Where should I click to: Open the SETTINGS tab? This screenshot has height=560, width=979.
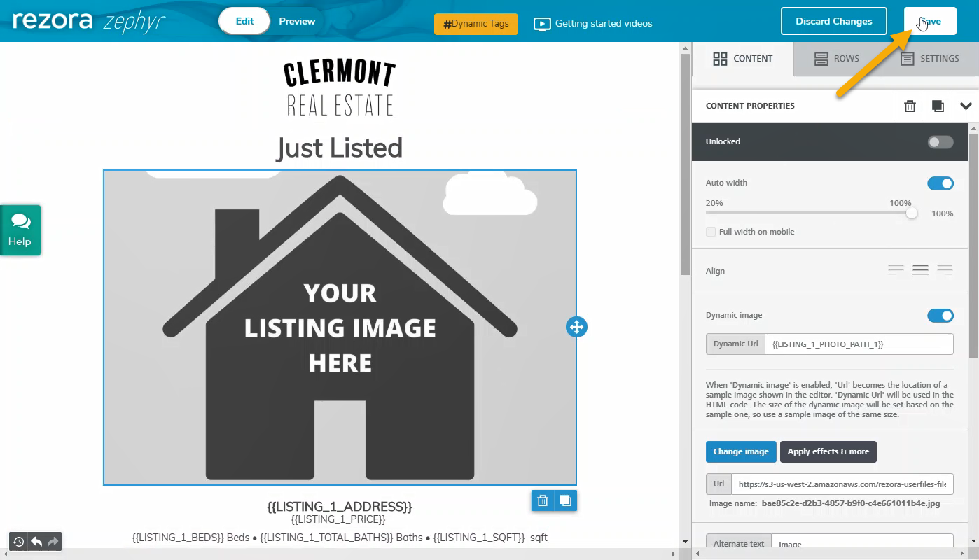pos(930,59)
